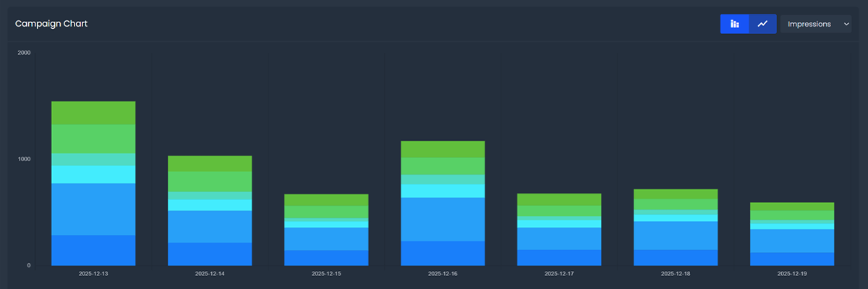Image resolution: width=868 pixels, height=289 pixels.
Task: Click the medium blue segment of 2025-12-14 bar
Action: (x=210, y=226)
